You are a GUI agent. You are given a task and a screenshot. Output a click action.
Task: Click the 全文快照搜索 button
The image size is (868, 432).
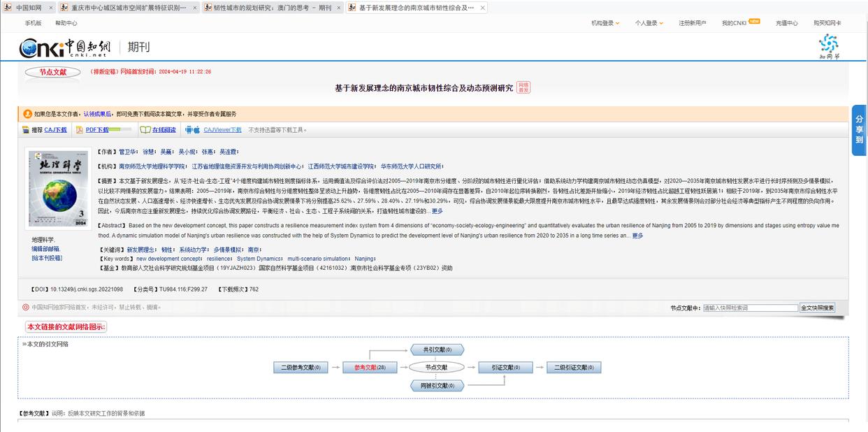(x=817, y=308)
